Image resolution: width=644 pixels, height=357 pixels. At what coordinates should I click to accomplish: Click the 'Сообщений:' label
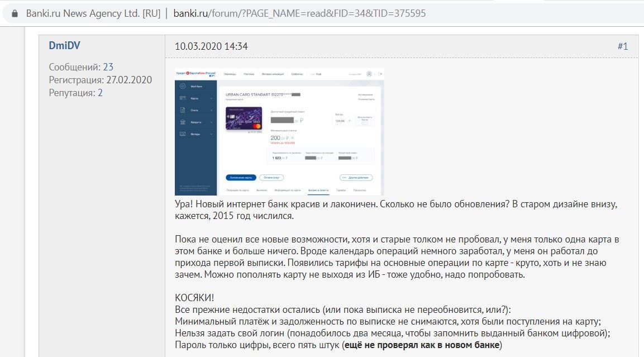pyautogui.click(x=75, y=67)
